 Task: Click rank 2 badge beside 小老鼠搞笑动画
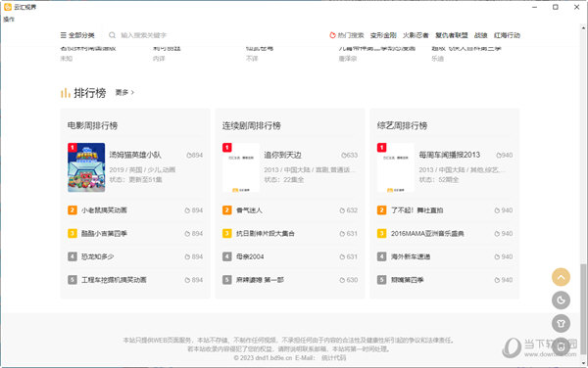click(73, 210)
